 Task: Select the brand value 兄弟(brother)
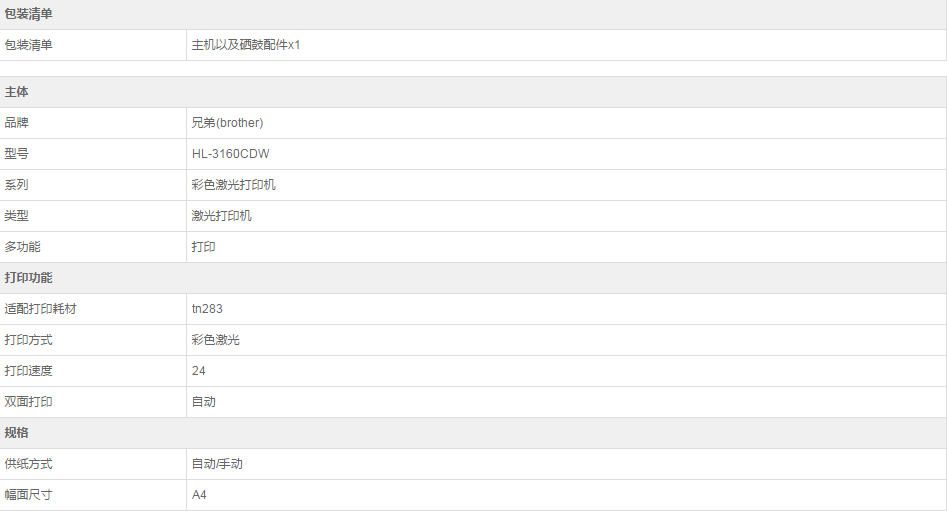(227, 123)
